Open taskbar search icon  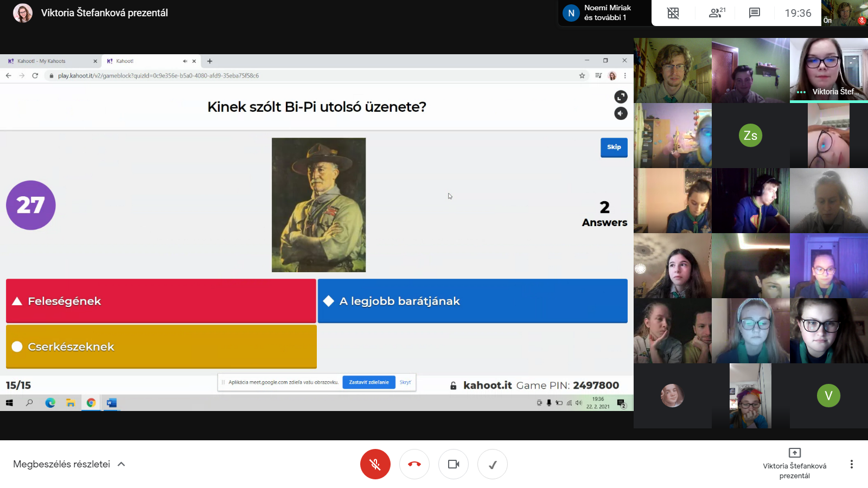click(29, 403)
